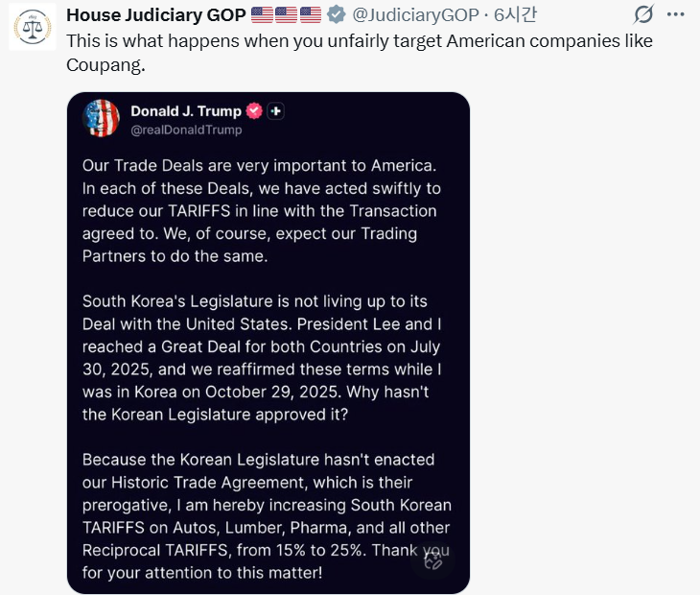
Task: Click the edit-image icon on the embedded screenshot
Action: click(432, 559)
